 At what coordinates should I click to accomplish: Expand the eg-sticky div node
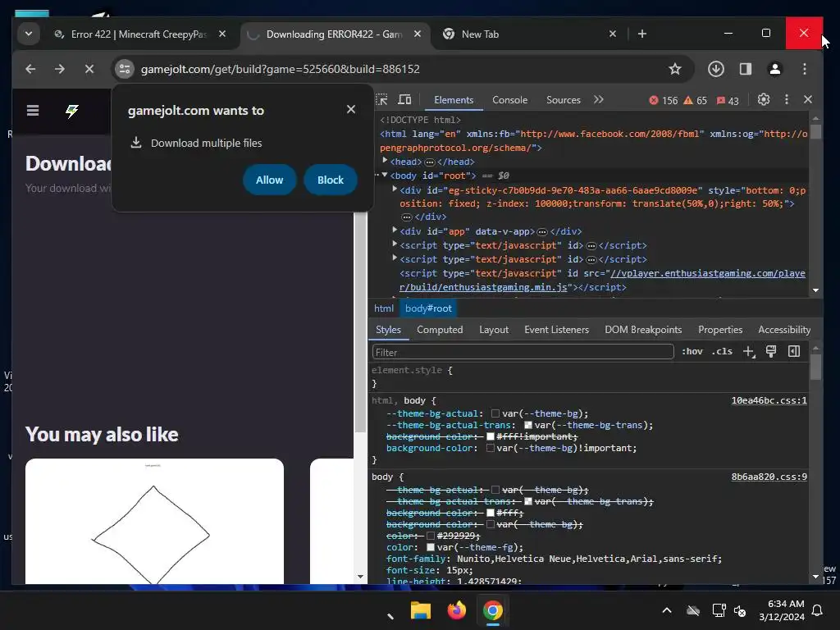click(x=395, y=189)
